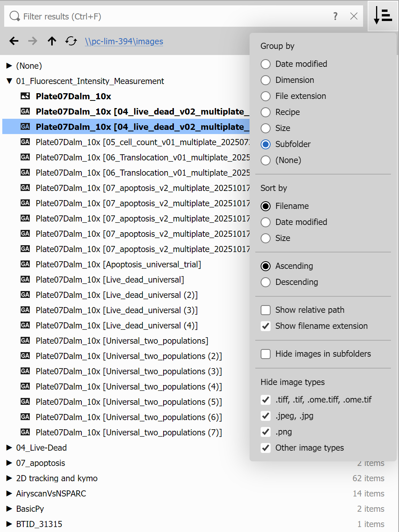Select Plate07Dalm_10x [Universal_two_populations (6)]
The width and height of the screenshot is (399, 532).
[129, 417]
